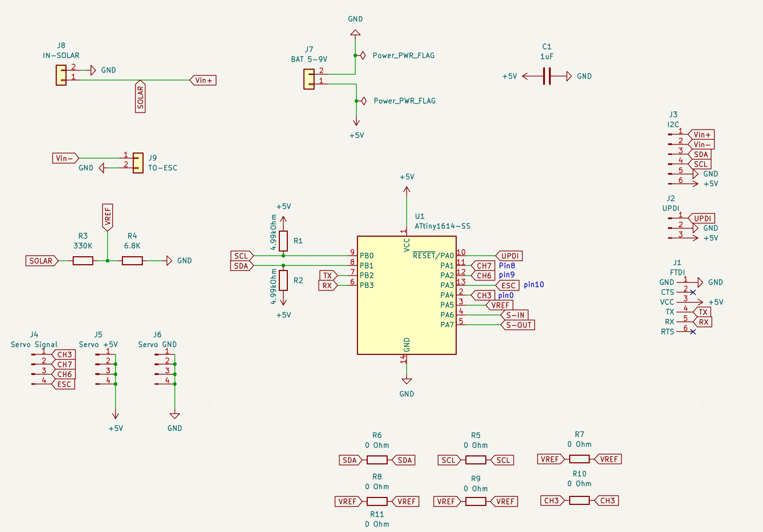Select resistor R3 330K symbol
The width and height of the screenshot is (763, 532).
point(83,261)
